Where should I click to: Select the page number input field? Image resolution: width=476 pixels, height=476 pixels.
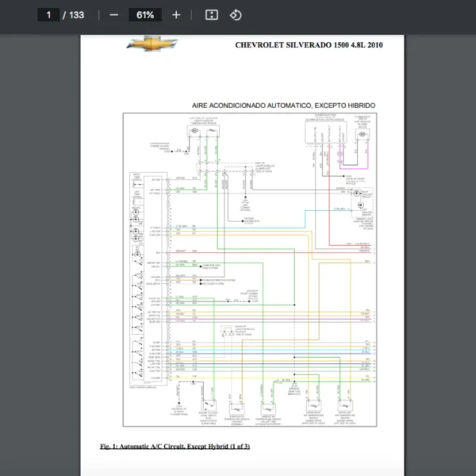(49, 15)
